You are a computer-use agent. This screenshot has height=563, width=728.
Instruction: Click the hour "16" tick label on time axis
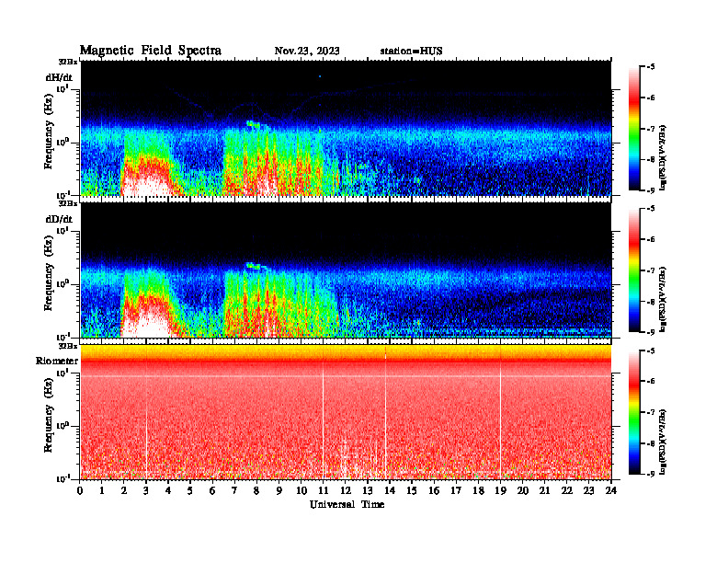click(434, 490)
